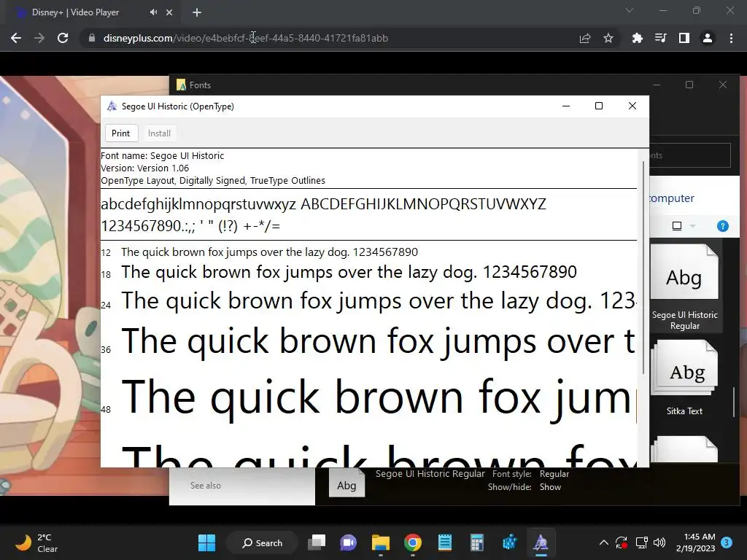The image size is (747, 560).
Task: Switch to Chrome on taskbar
Action: (413, 542)
